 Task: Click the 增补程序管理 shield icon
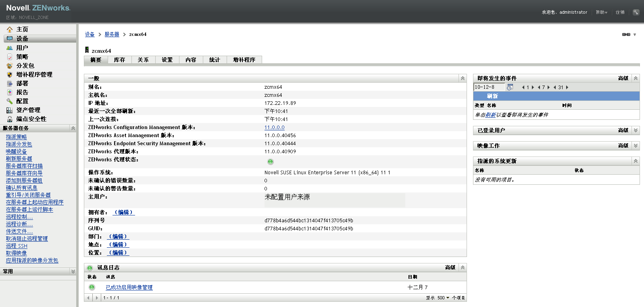(x=10, y=75)
